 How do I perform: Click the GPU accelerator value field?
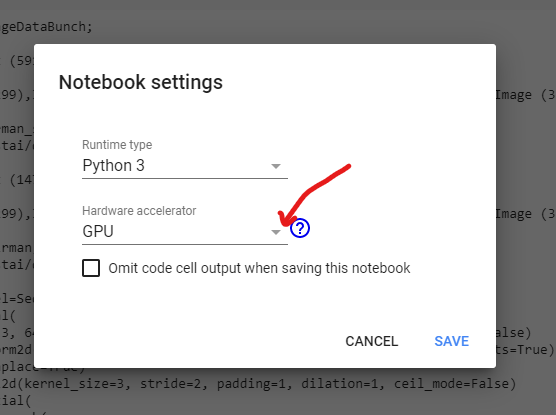coord(185,232)
